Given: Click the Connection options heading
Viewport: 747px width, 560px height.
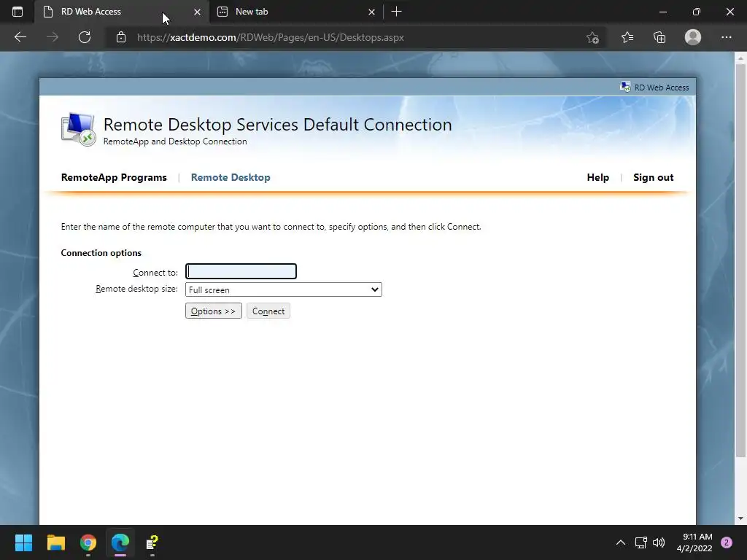Looking at the screenshot, I should tap(101, 253).
